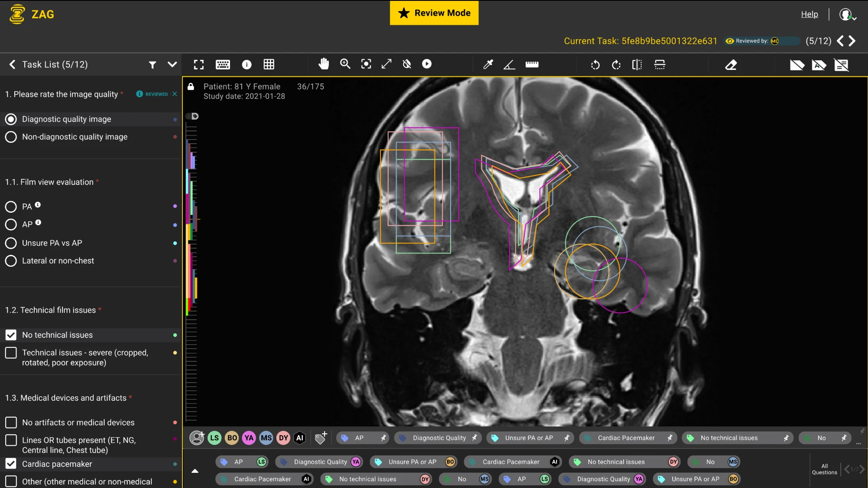The height and width of the screenshot is (488, 868).
Task: Select the DY reviewer avatar
Action: (x=284, y=438)
